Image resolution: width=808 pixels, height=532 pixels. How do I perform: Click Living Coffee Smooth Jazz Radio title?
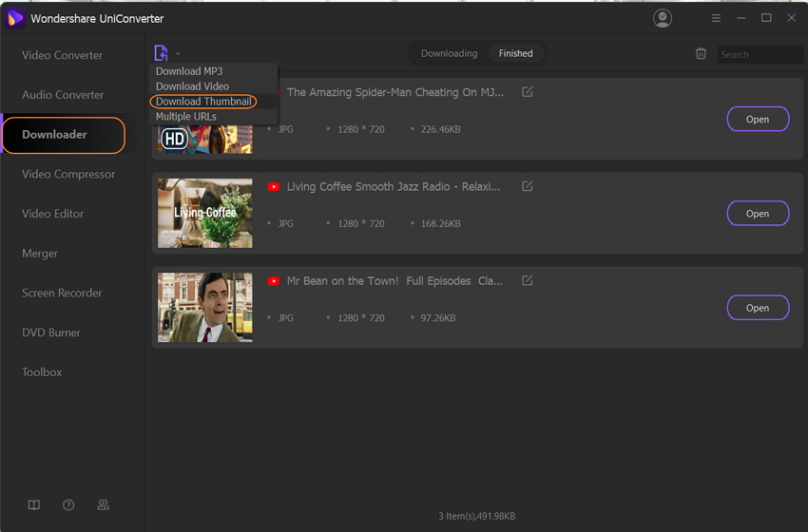pos(394,186)
